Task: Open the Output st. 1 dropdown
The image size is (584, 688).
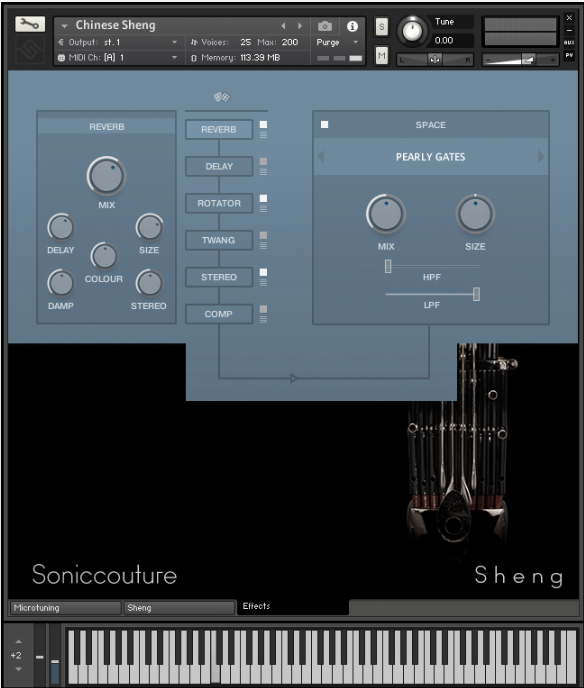Action: [118, 42]
